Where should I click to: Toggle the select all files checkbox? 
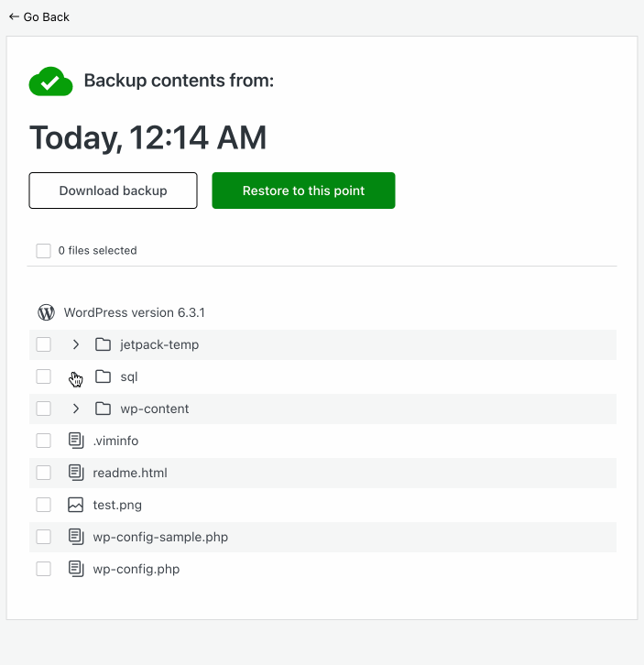(x=43, y=251)
